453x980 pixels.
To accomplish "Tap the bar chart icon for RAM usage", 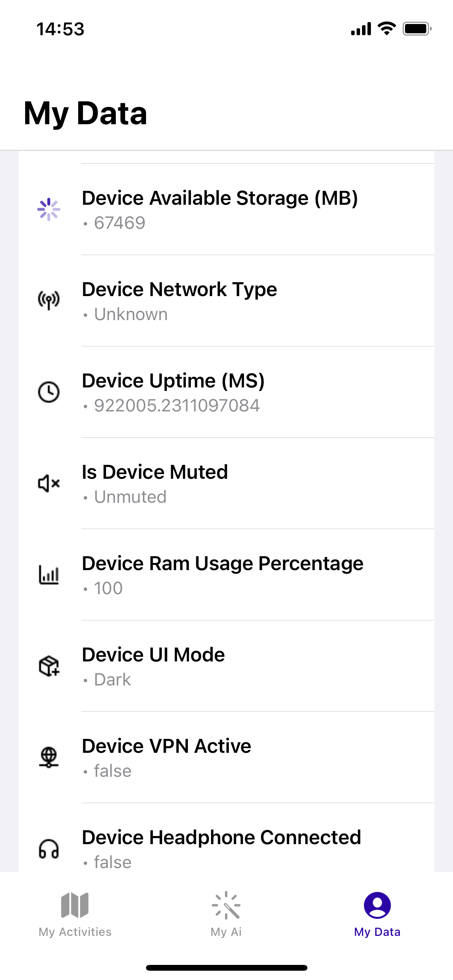I will [x=49, y=575].
